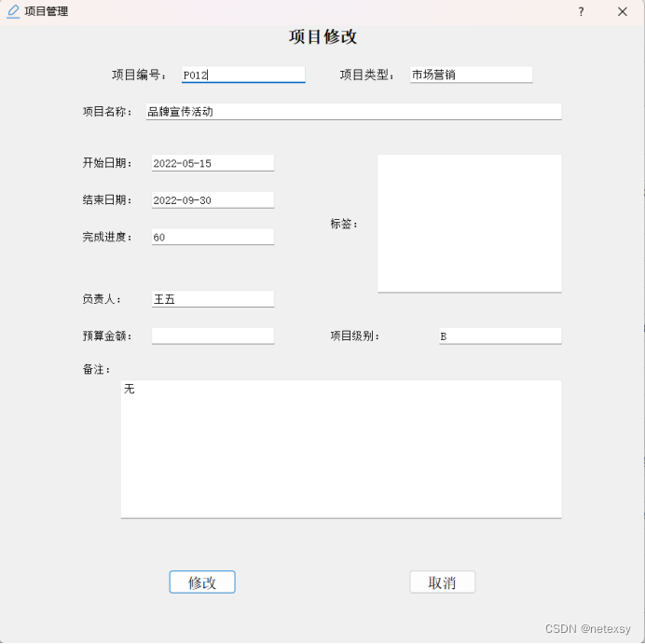Click the 项目类型： label
645x644 pixels.
point(367,75)
